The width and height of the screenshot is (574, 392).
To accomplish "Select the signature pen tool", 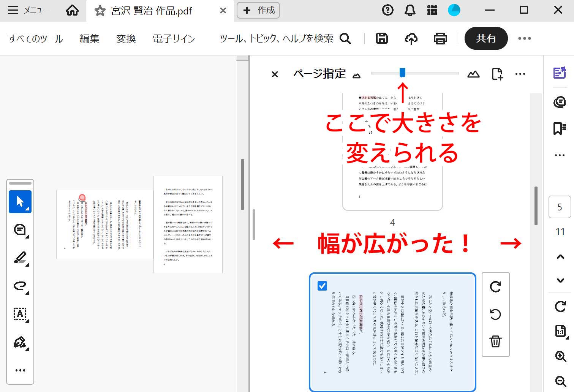I will pos(20,343).
